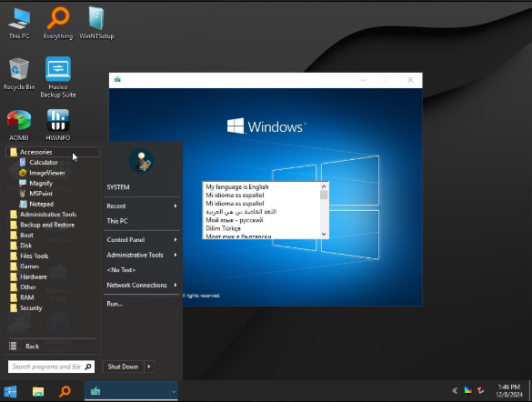Click the color display tray icon
The width and height of the screenshot is (532, 402).
[467, 390]
